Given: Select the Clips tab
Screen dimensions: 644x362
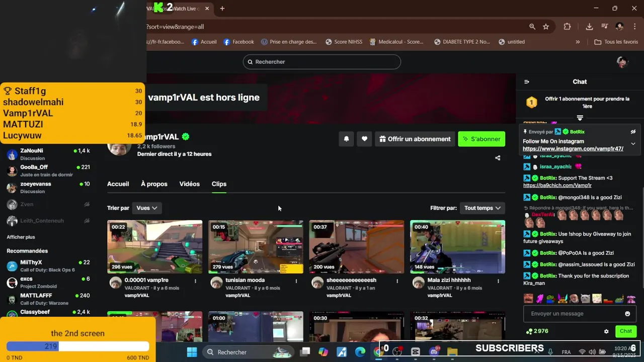Looking at the screenshot, I should pyautogui.click(x=219, y=184).
